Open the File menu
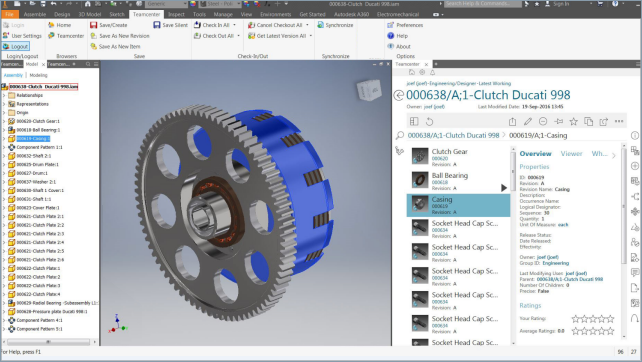Viewport: 642px width, 362px height. [9, 14]
